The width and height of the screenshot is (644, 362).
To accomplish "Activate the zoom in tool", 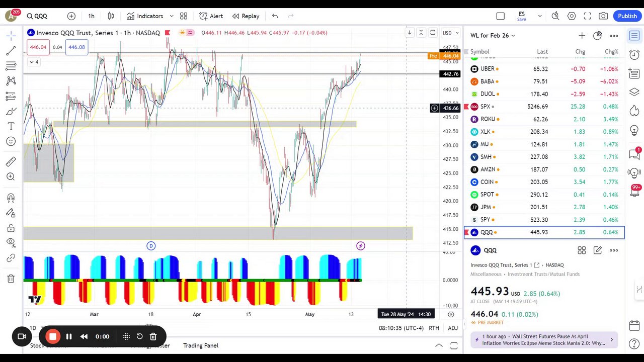I will 11,176.
